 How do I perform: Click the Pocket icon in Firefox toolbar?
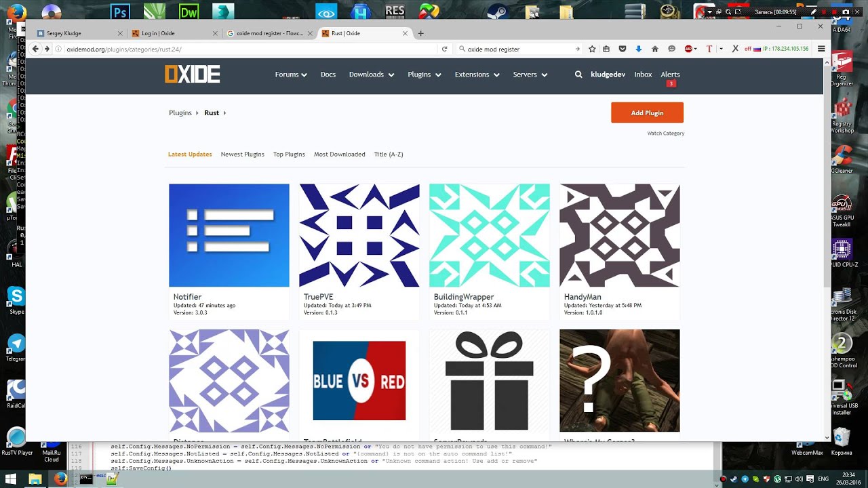point(622,49)
